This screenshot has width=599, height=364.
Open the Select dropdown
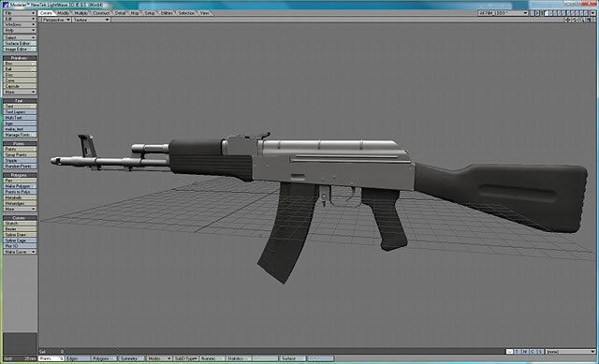pos(20,37)
